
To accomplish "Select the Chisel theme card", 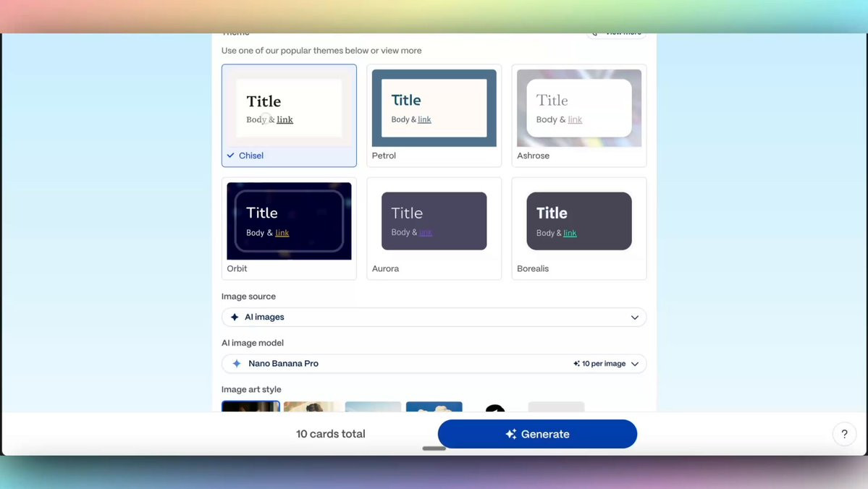I will click(x=289, y=115).
